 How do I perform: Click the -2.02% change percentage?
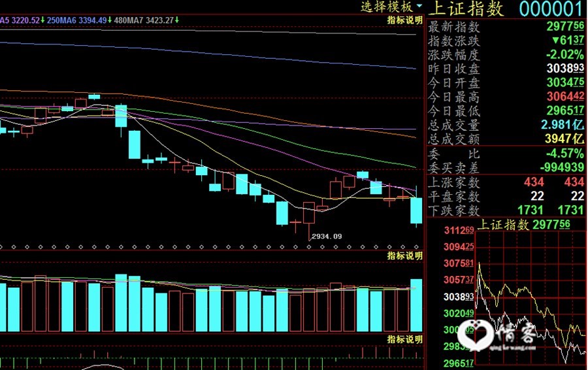[x=564, y=55]
